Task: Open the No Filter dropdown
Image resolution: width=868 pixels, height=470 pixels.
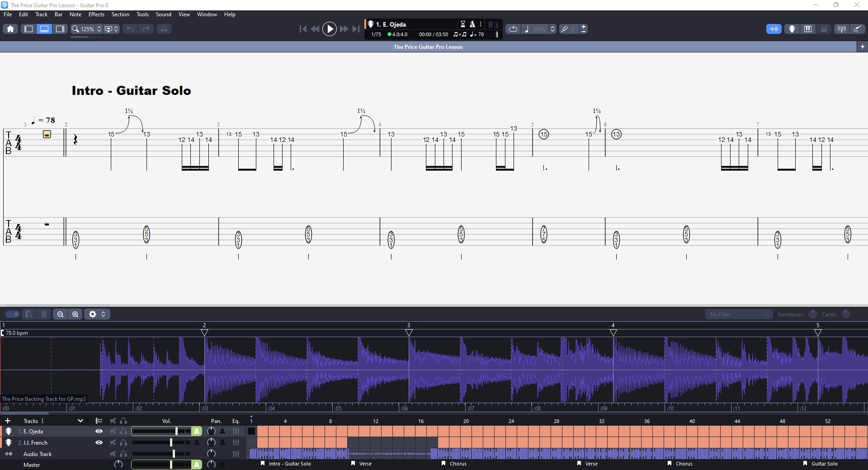Action: [739, 314]
